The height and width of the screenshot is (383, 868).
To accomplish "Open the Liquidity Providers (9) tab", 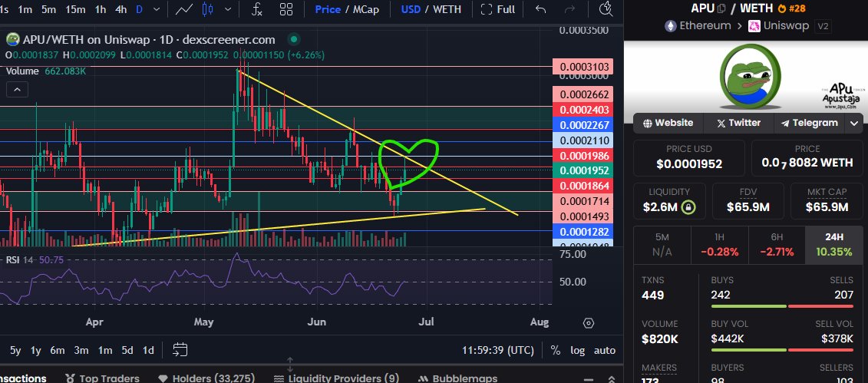I will [x=336, y=378].
